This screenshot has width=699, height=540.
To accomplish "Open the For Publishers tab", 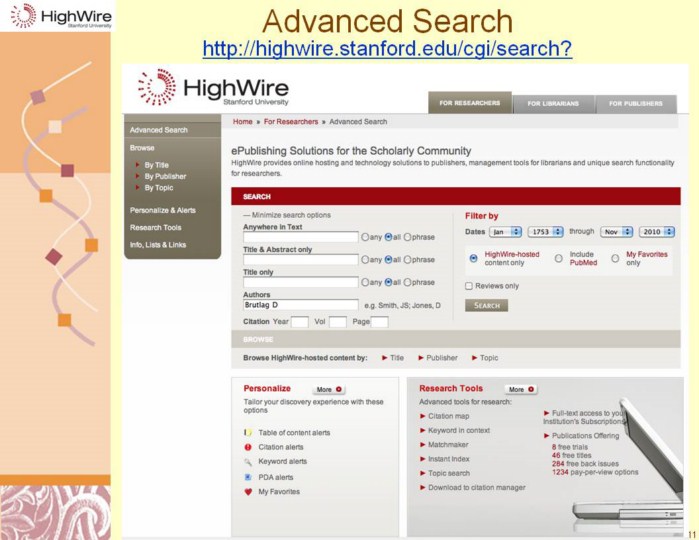I will [636, 103].
